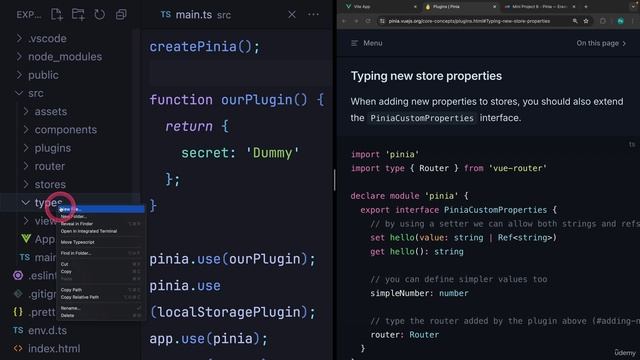
Task: Choose New File in the context menu
Action: [x=101, y=209]
